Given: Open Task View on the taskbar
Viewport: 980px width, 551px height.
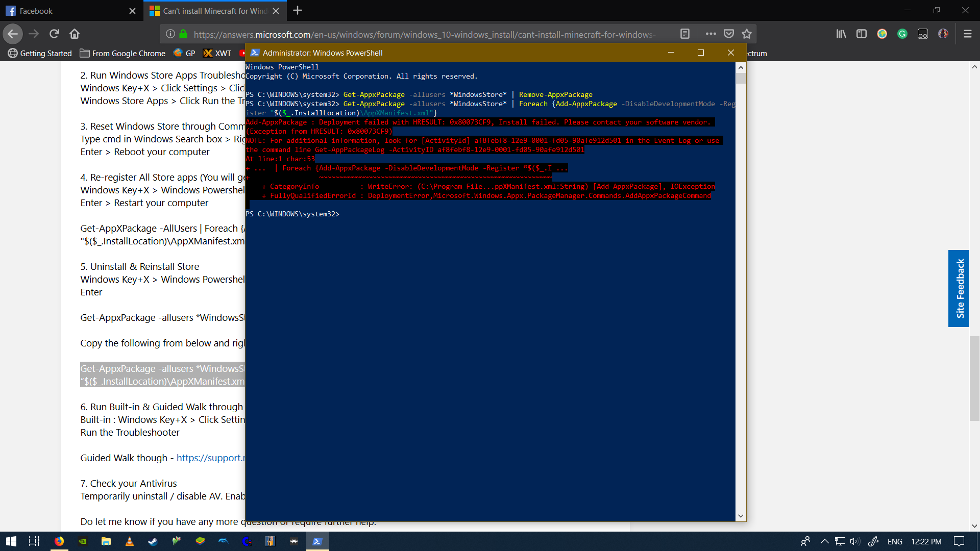Looking at the screenshot, I should (34, 541).
